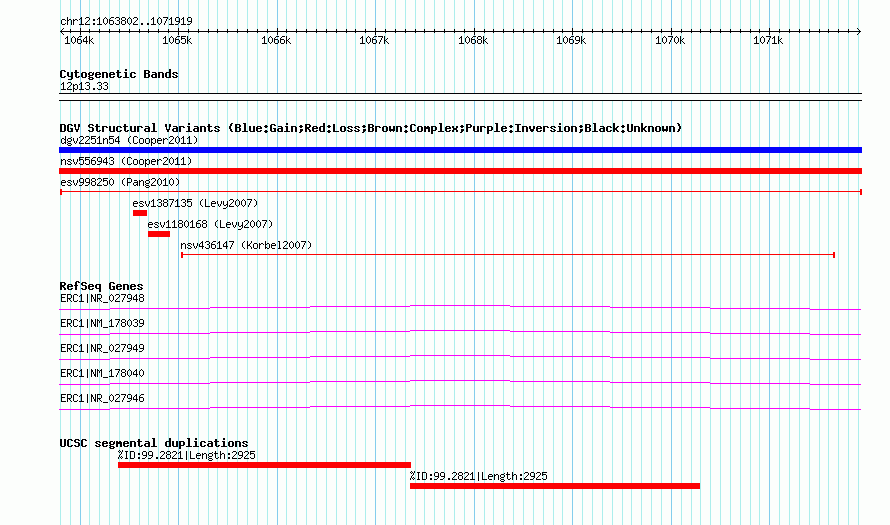Click the 1064k ruler tick label
The image size is (890, 525).
tap(79, 40)
